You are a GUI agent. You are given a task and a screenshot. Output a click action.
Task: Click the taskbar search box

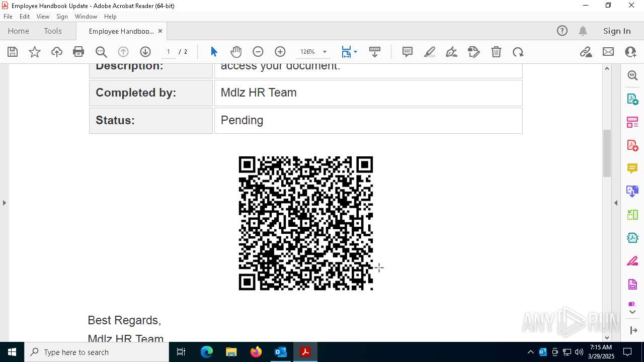point(97,352)
